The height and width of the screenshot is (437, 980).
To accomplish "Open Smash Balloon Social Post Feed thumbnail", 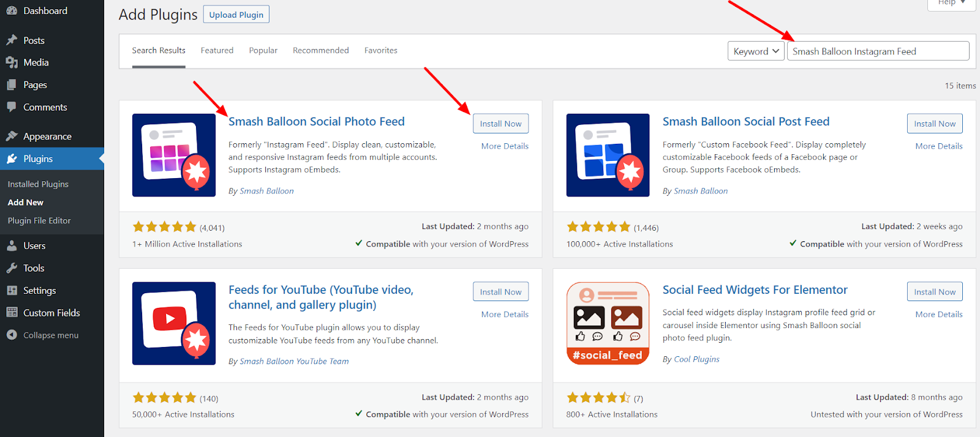I will click(x=608, y=155).
